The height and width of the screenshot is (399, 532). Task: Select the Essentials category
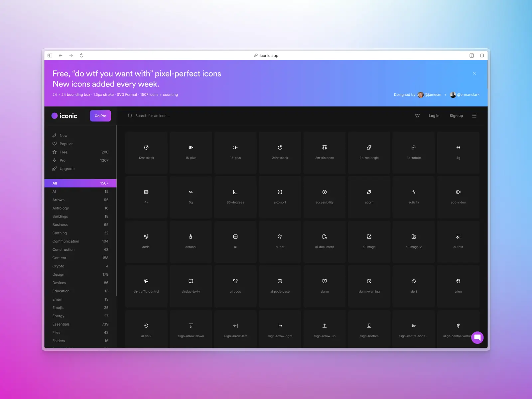coord(80,324)
